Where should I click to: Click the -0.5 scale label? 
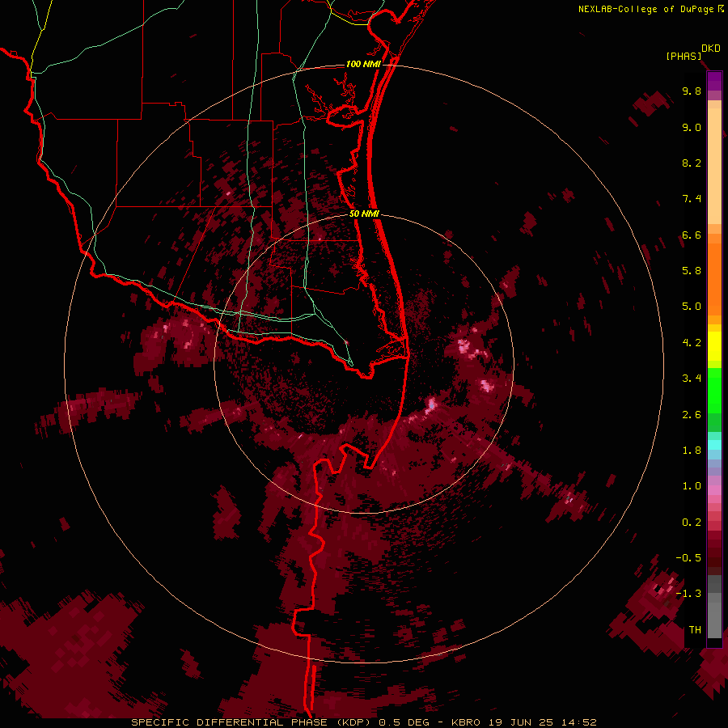click(688, 558)
